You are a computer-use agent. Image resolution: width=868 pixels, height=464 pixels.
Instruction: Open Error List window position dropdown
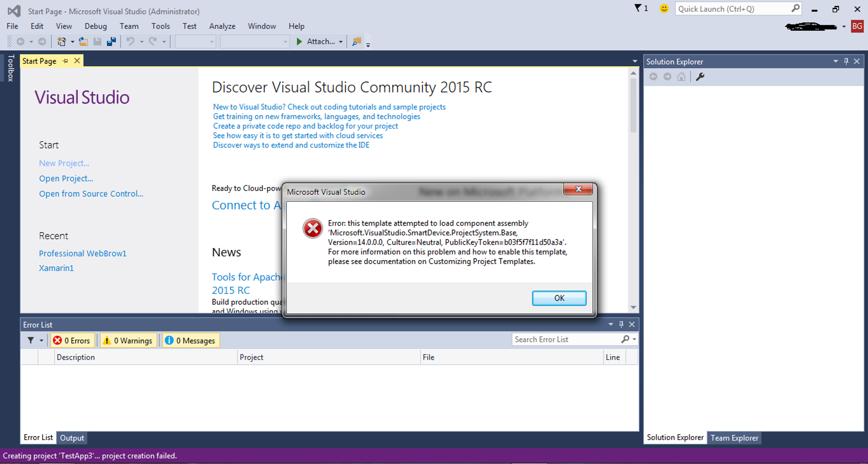611,324
